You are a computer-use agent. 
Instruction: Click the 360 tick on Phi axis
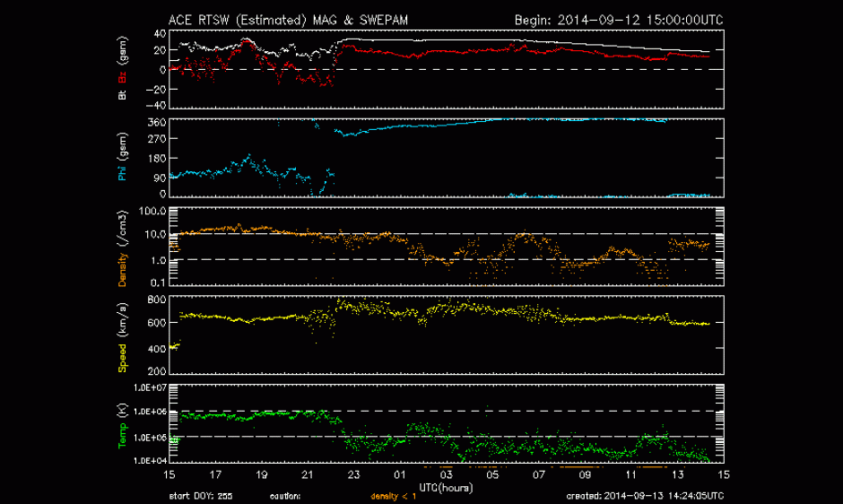tap(156, 122)
